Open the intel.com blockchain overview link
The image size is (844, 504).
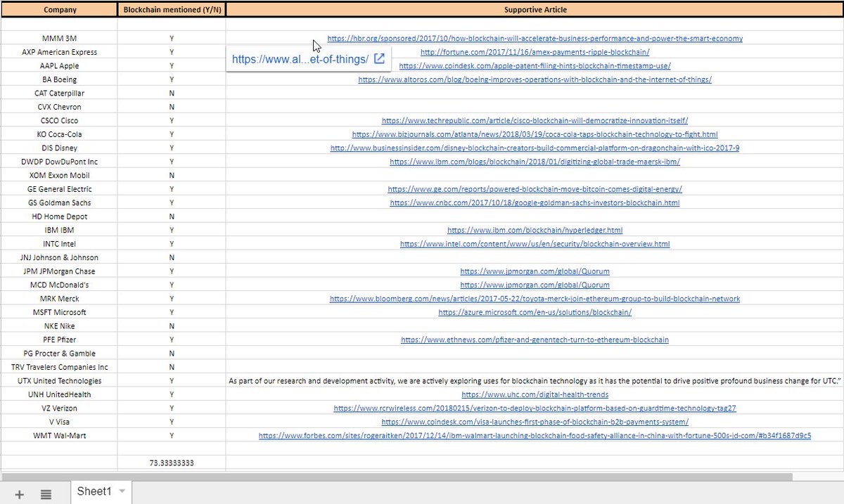(x=535, y=244)
